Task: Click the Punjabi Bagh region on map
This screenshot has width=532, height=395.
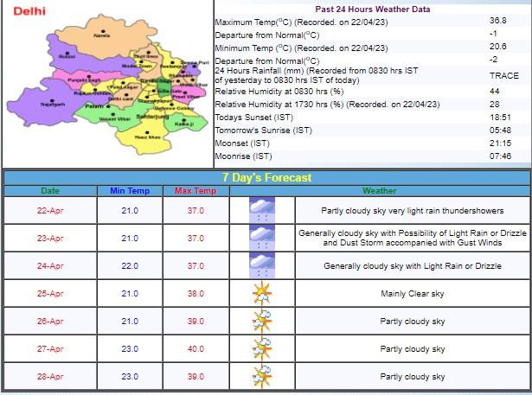Action: click(x=79, y=80)
